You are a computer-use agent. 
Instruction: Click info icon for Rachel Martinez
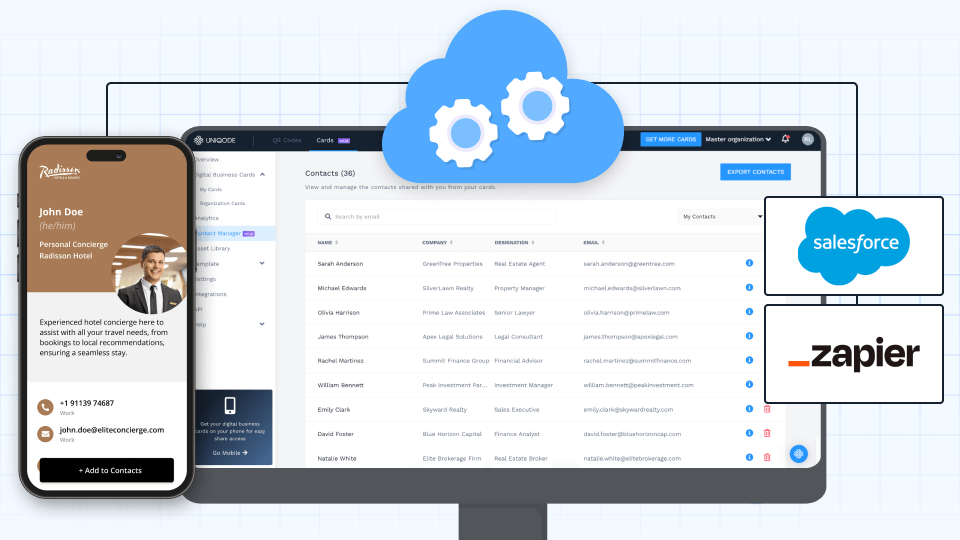pos(749,360)
